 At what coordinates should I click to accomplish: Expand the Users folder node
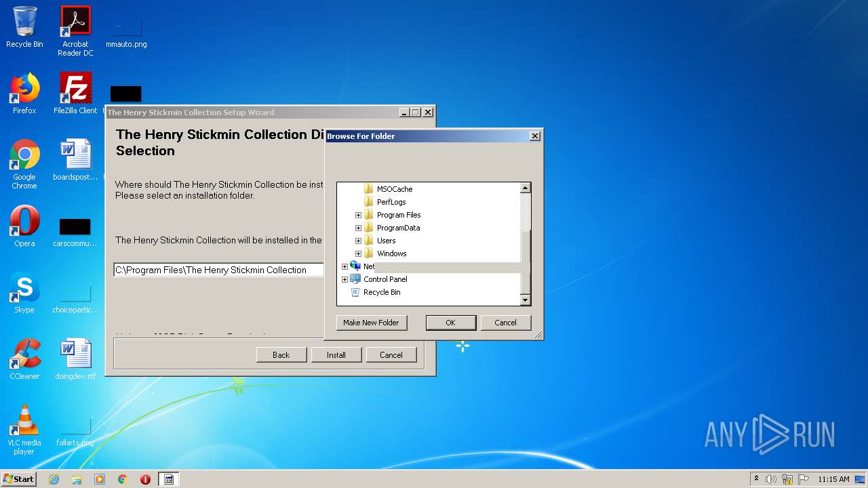click(x=358, y=241)
